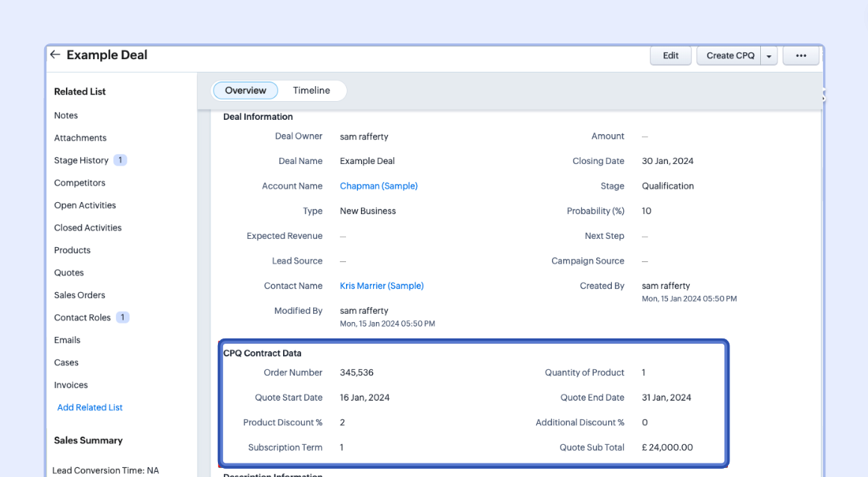Open the Chapman (Sample) account link
This screenshot has height=477, width=868.
378,186
